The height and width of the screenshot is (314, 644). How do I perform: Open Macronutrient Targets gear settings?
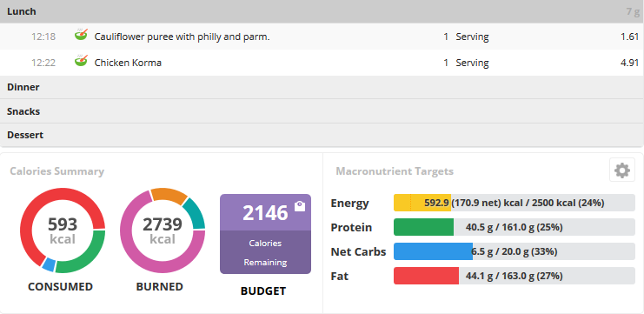pos(621,170)
